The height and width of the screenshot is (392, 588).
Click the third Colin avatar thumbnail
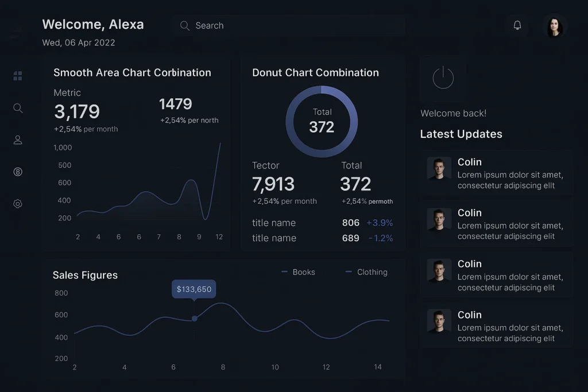click(439, 270)
